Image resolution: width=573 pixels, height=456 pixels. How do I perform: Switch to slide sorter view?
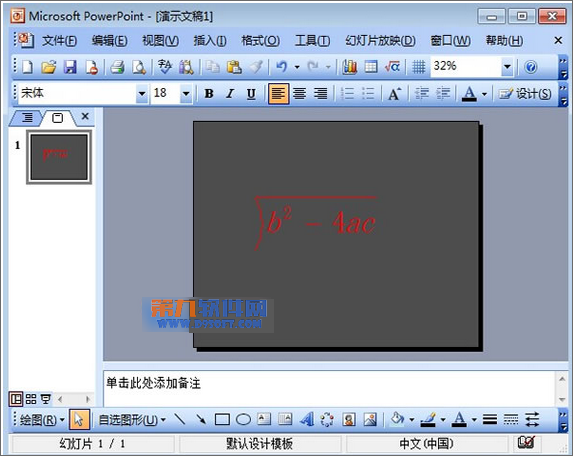tap(31, 399)
